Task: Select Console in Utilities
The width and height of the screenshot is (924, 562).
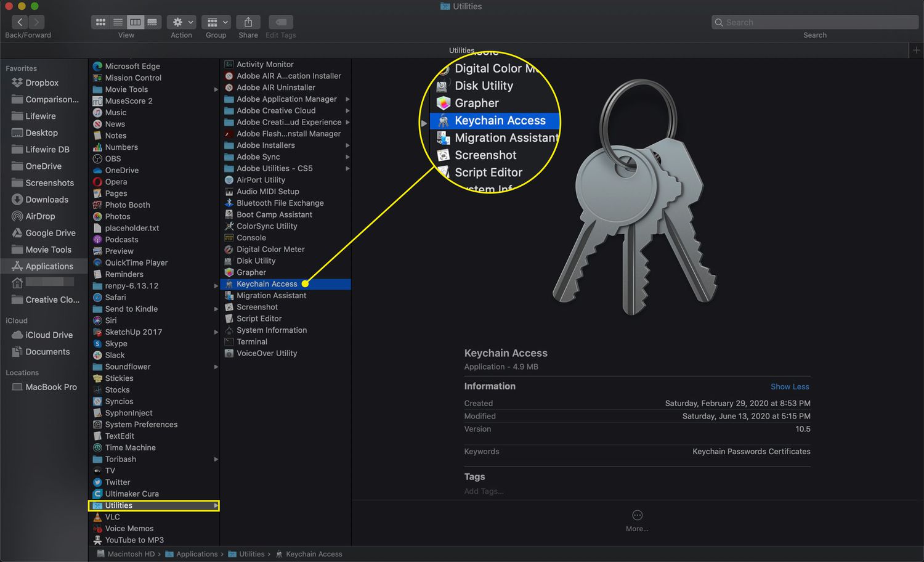Action: click(251, 238)
